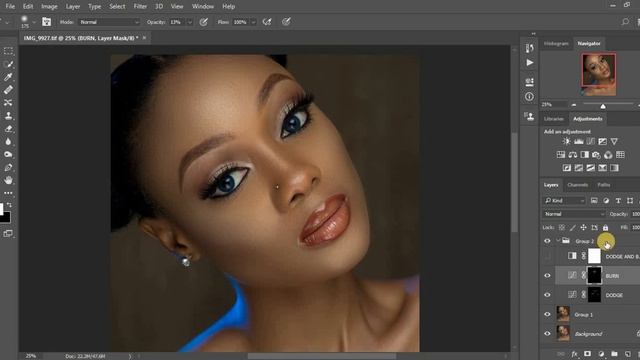Viewport: 640px width, 360px height.
Task: Open the Actions panel play icon
Action: pyautogui.click(x=529, y=62)
